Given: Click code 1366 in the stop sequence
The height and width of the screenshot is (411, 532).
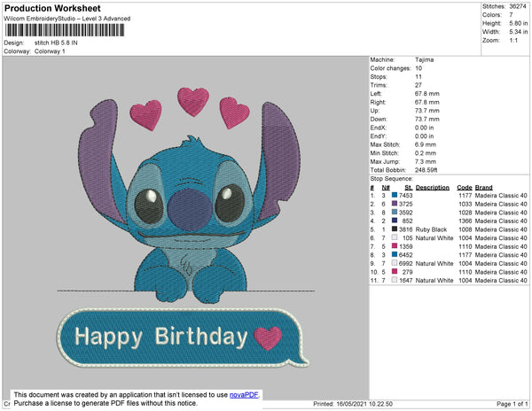Looking at the screenshot, I should (465, 221).
